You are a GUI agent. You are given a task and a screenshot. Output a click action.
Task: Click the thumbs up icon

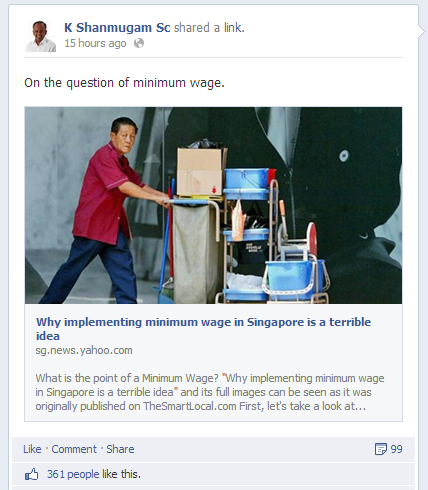click(32, 474)
